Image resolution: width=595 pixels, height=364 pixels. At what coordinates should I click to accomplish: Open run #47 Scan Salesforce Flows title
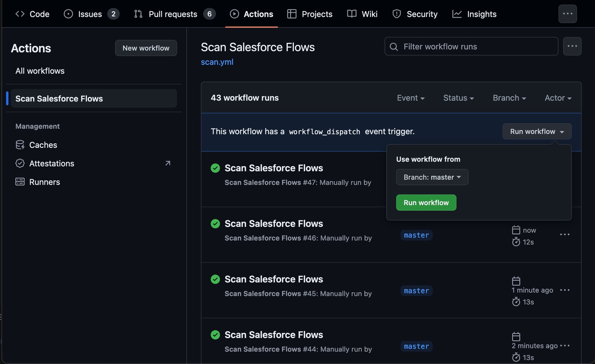click(274, 168)
